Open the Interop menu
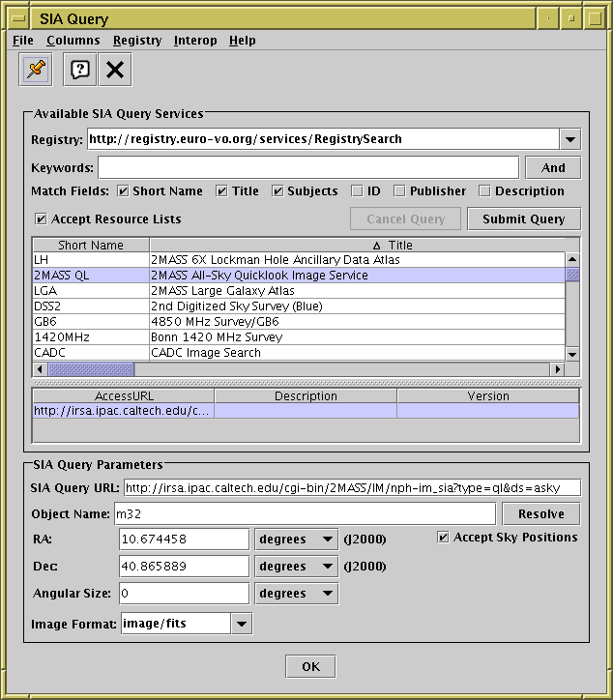The height and width of the screenshot is (700, 613). 195,41
